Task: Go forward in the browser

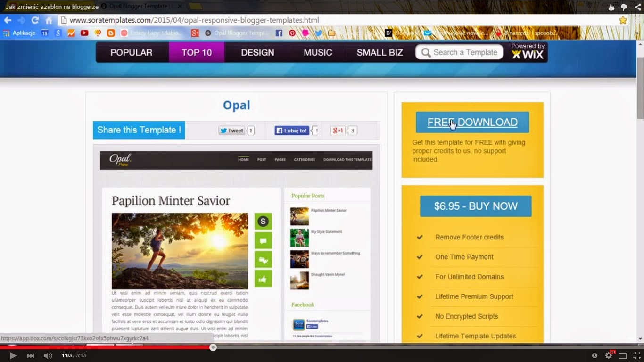Action: coord(21,20)
